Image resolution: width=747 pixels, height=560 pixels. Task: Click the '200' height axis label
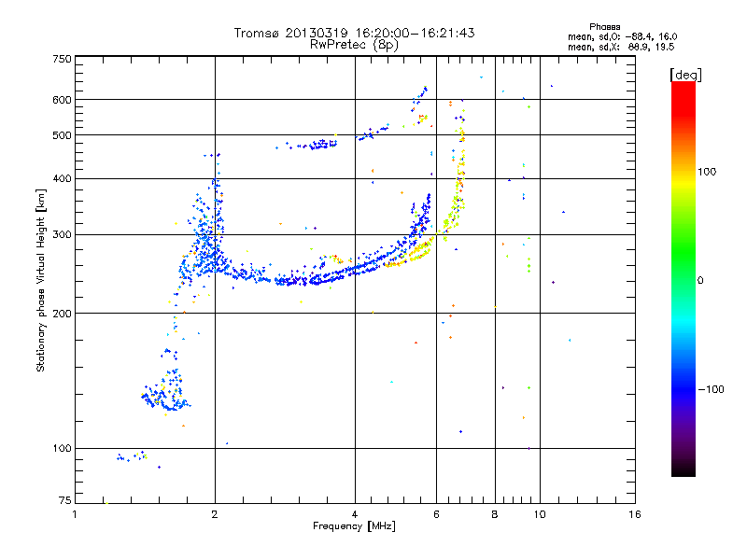[x=62, y=314]
